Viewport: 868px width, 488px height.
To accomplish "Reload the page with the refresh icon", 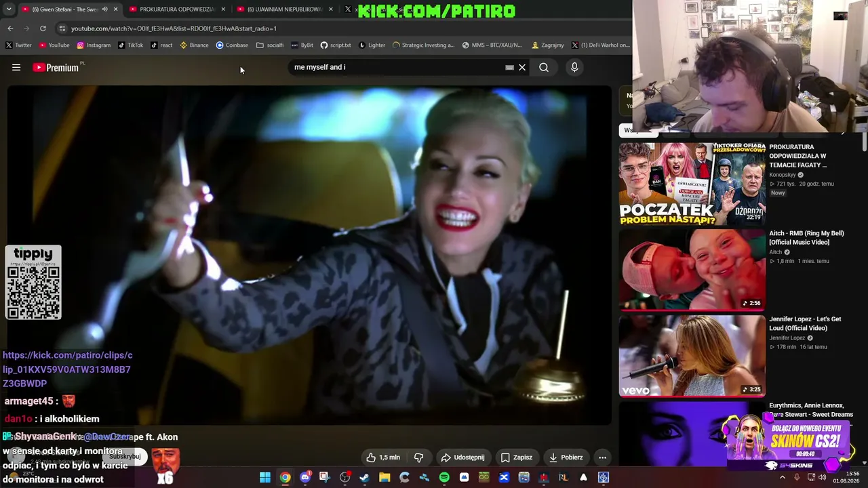I will [43, 28].
